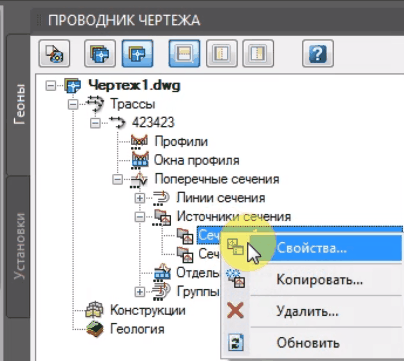404x361 pixels.
Task: Open help with the question mark button
Action: click(x=318, y=53)
